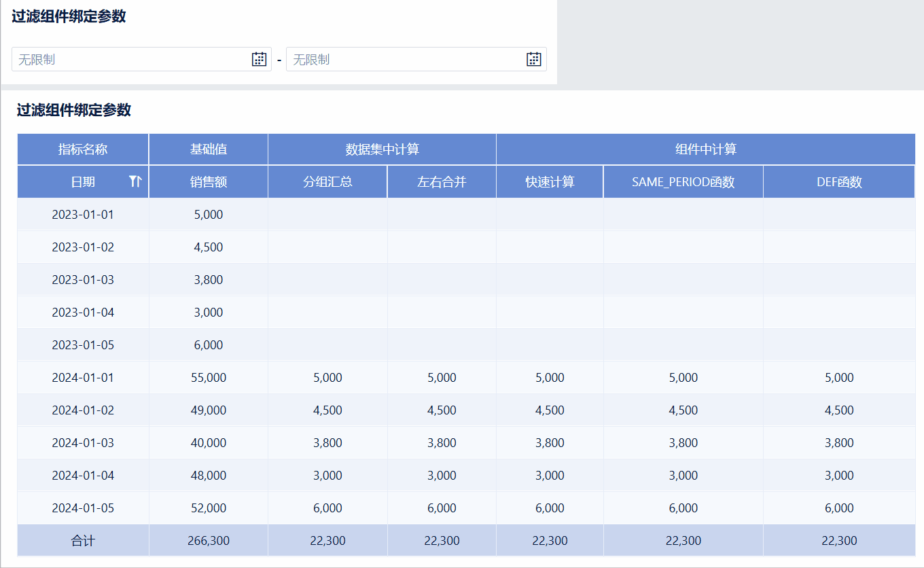Click DEF函数 value 6,000 for 2024-01-05

tap(839, 508)
